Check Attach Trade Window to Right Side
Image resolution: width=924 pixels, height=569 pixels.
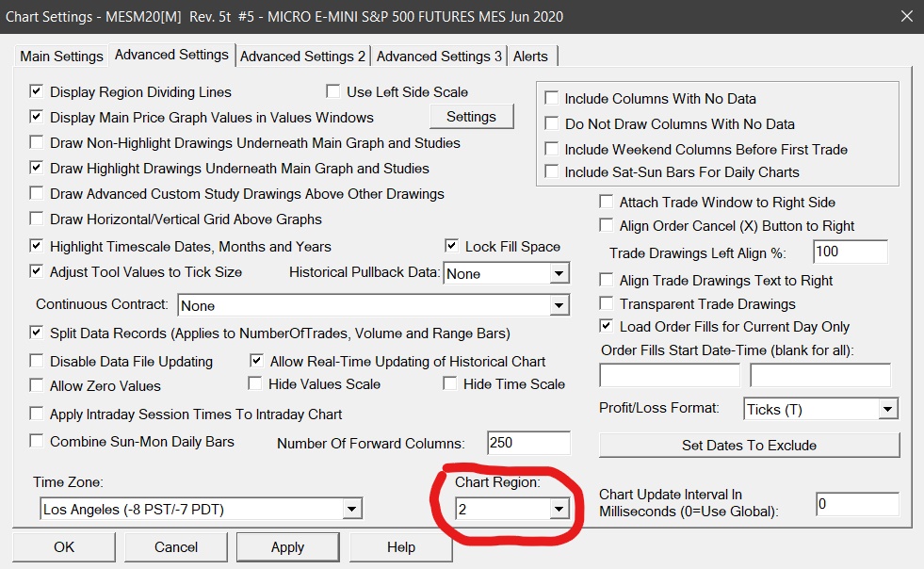click(x=606, y=202)
